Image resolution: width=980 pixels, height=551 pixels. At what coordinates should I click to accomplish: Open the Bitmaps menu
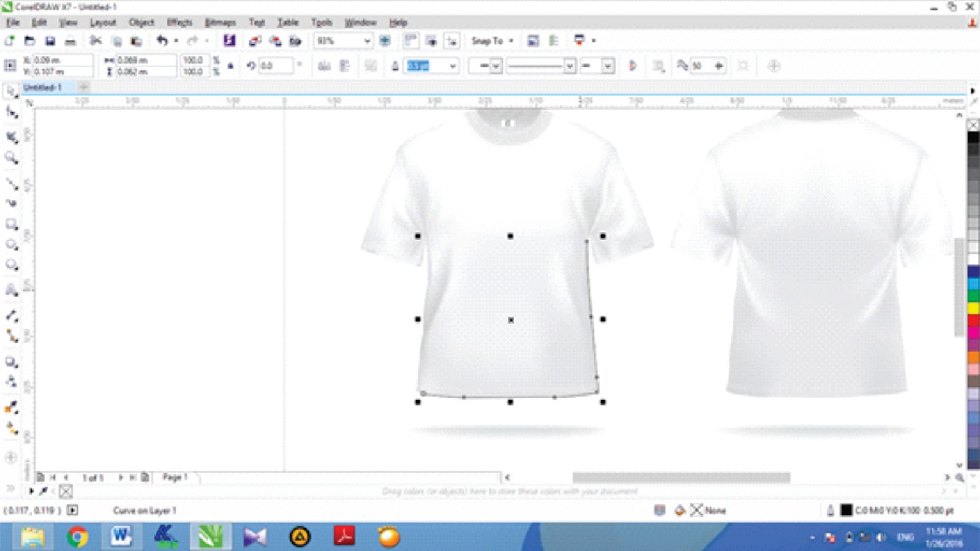point(221,23)
